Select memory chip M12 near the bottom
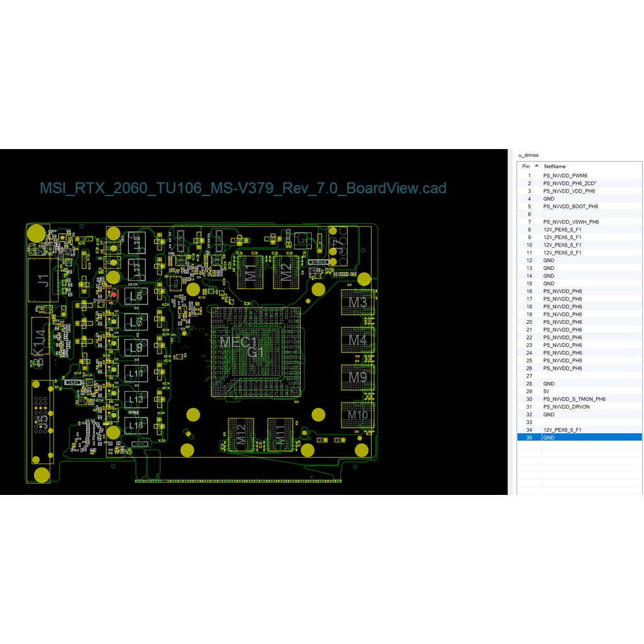The image size is (644, 644). 242,434
